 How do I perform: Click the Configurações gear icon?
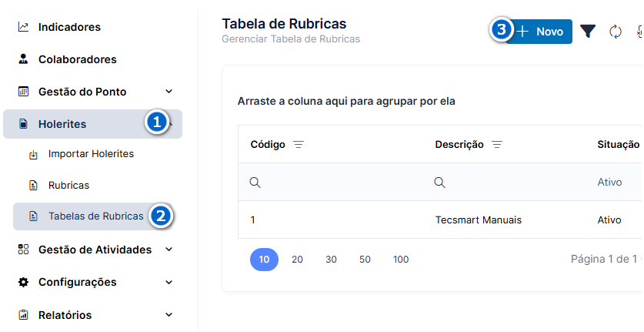[23, 282]
